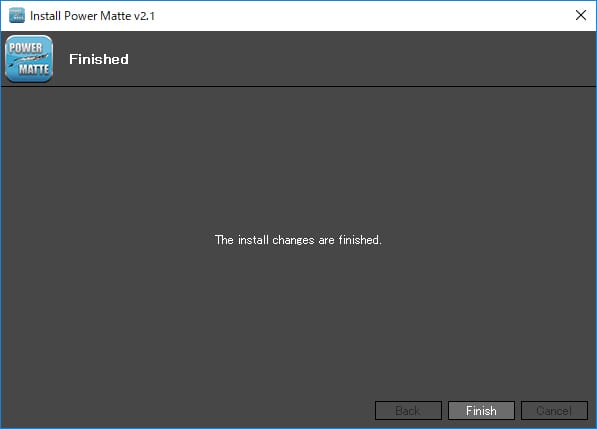The width and height of the screenshot is (597, 429).
Task: Click the disabled Cancel button
Action: 554,410
